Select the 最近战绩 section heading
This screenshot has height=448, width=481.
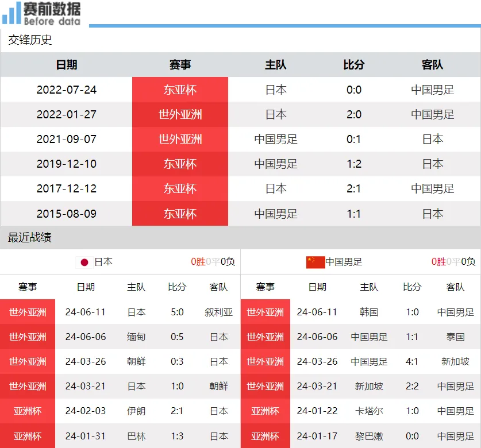coord(29,237)
